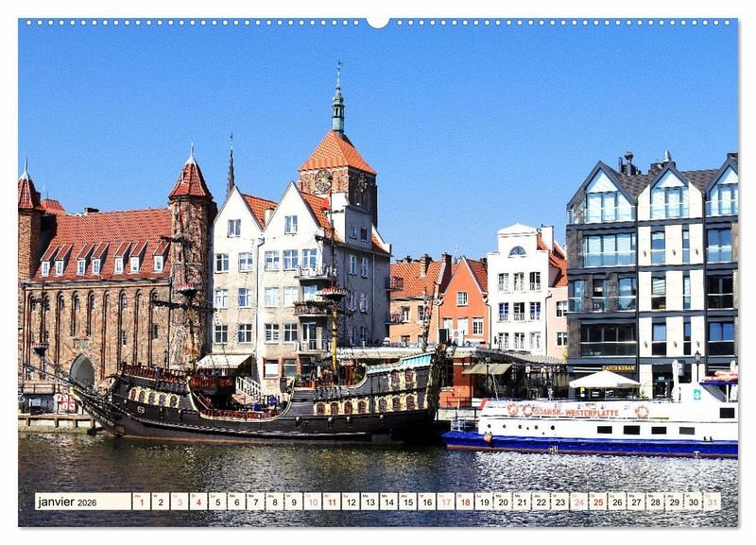756x545 pixels.
Task: Select day 31 in the calendar strip
Action: [x=713, y=502]
